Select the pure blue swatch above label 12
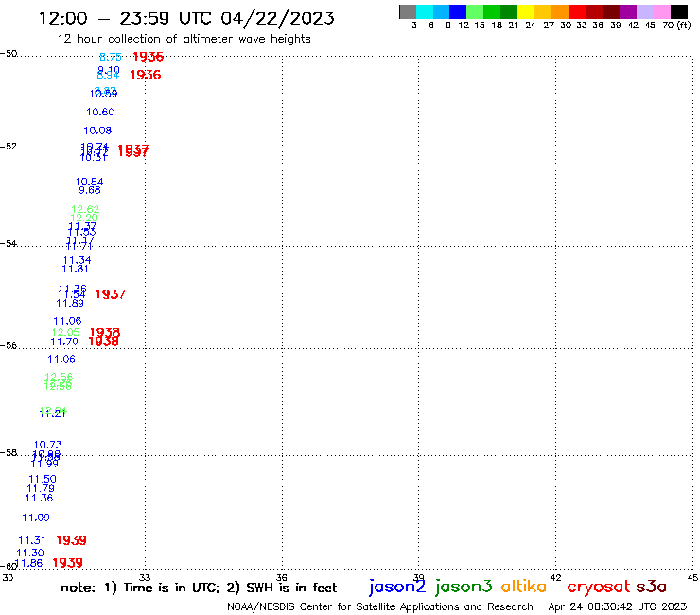The height and width of the screenshot is (615, 700). [458, 11]
